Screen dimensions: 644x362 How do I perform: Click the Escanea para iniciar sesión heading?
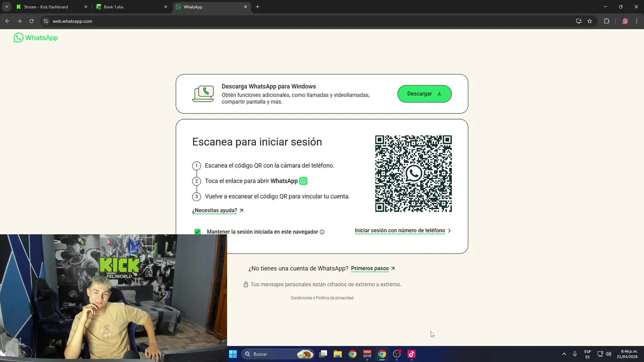pyautogui.click(x=257, y=142)
